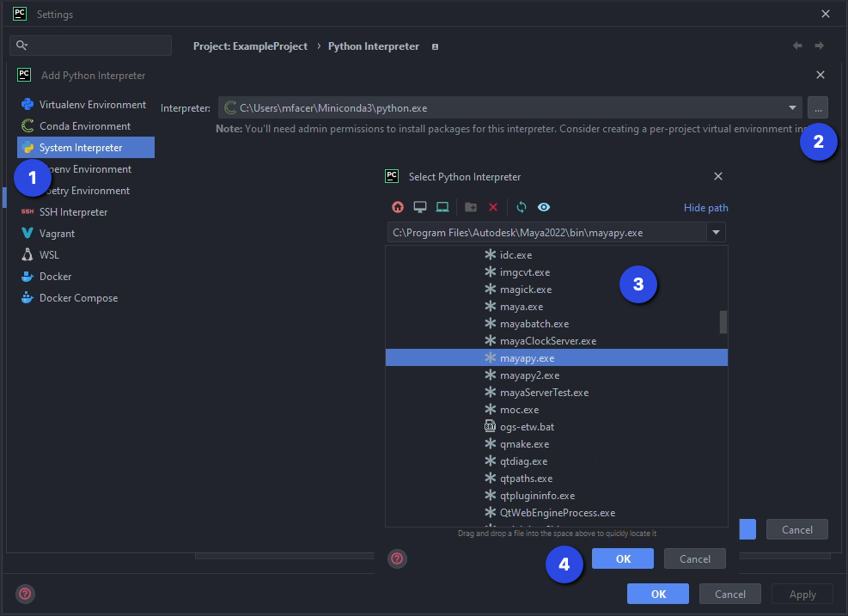This screenshot has height=616, width=848.
Task: Open the Interpreter path dropdown
Action: 792,107
